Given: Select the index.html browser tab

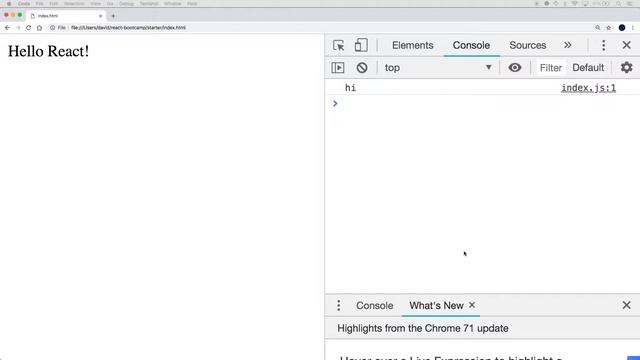Looking at the screenshot, I should pos(65,16).
